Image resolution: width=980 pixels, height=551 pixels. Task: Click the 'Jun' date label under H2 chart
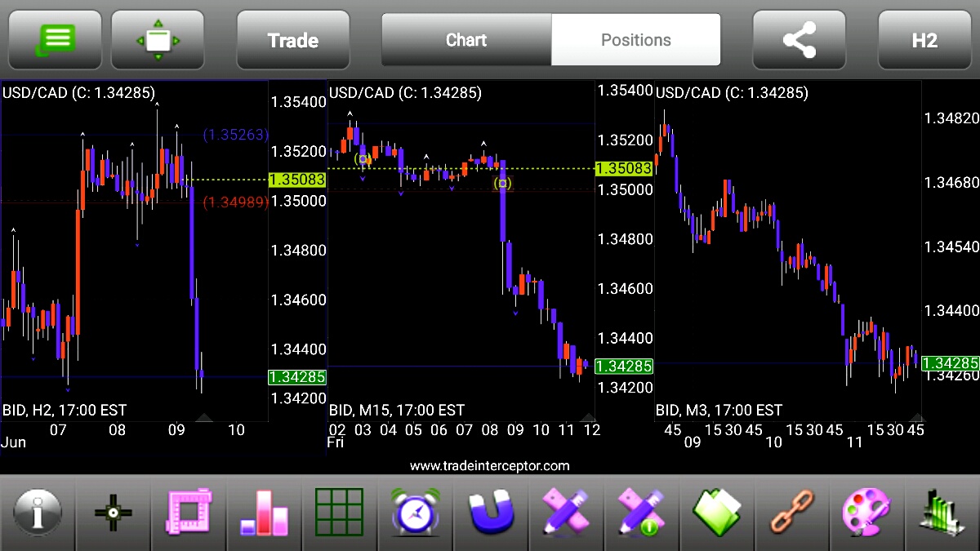click(14, 442)
